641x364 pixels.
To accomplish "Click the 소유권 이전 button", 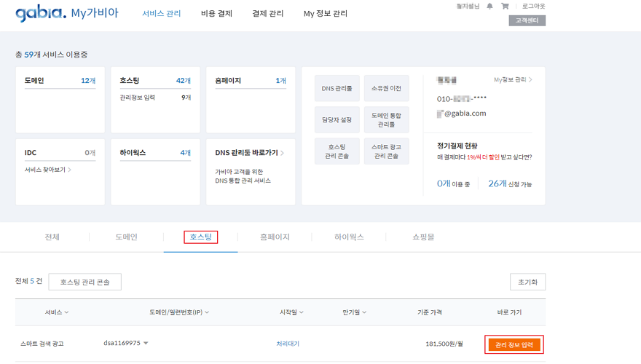I will pos(386,88).
